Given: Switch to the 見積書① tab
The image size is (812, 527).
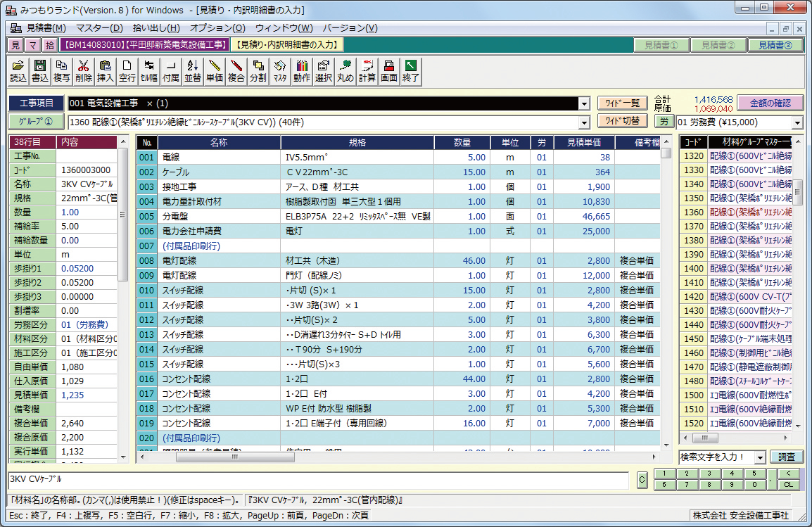Looking at the screenshot, I should pos(661,45).
